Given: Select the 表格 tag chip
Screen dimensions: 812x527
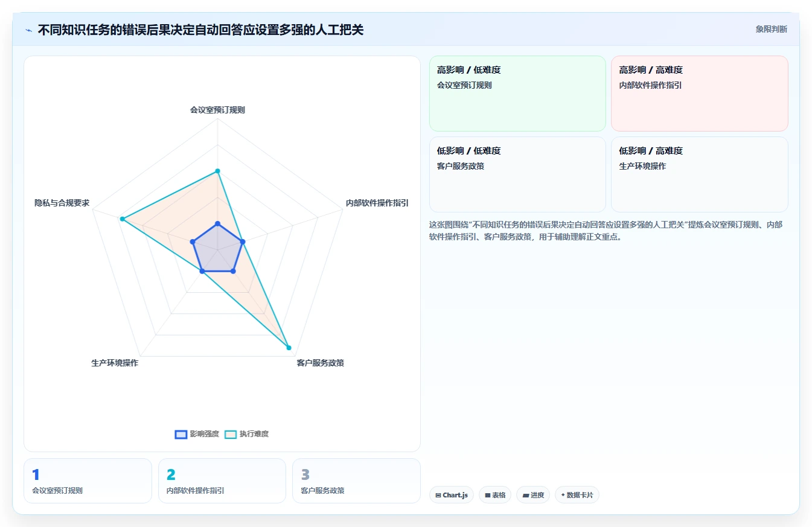Looking at the screenshot, I should click(x=495, y=495).
